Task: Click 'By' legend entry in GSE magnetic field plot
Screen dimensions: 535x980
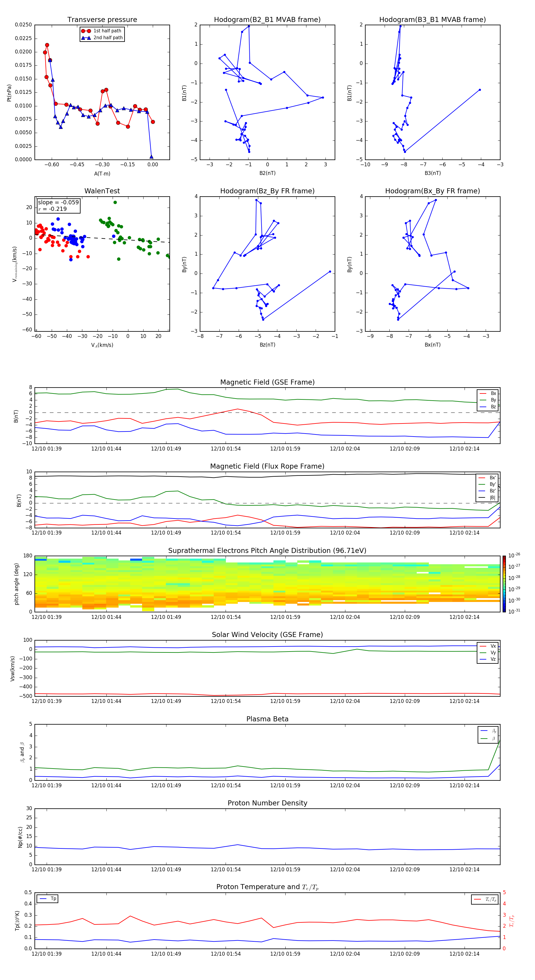Action: (x=488, y=400)
